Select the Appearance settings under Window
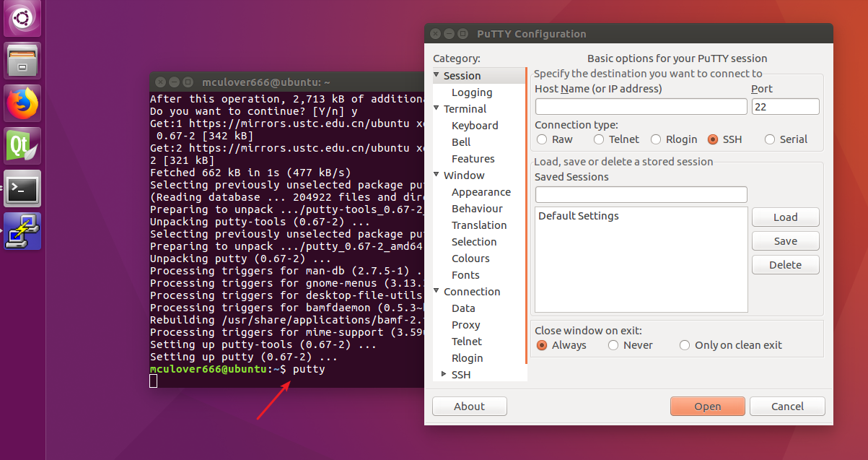 481,191
